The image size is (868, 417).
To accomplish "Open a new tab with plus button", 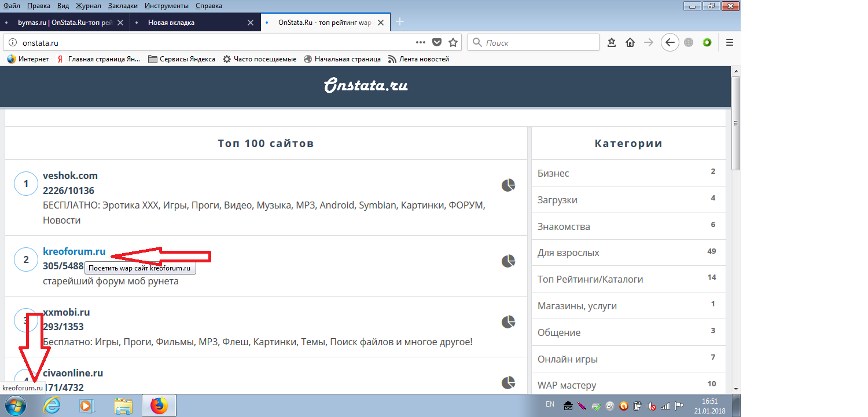I will coord(399,22).
